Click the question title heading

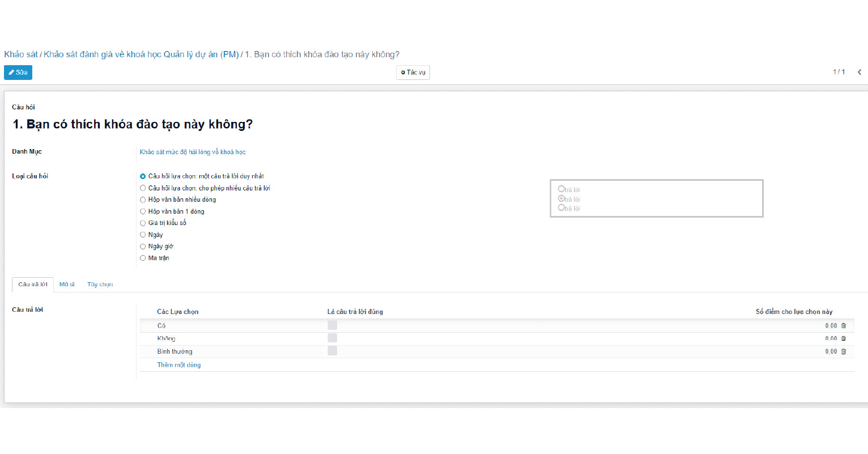[x=133, y=124]
